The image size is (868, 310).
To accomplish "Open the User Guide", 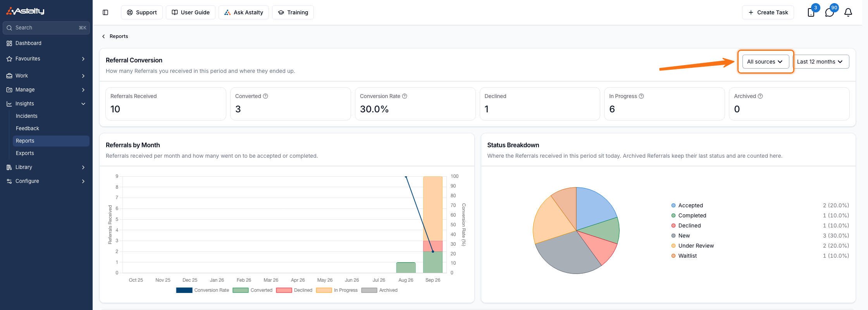I will (x=191, y=12).
